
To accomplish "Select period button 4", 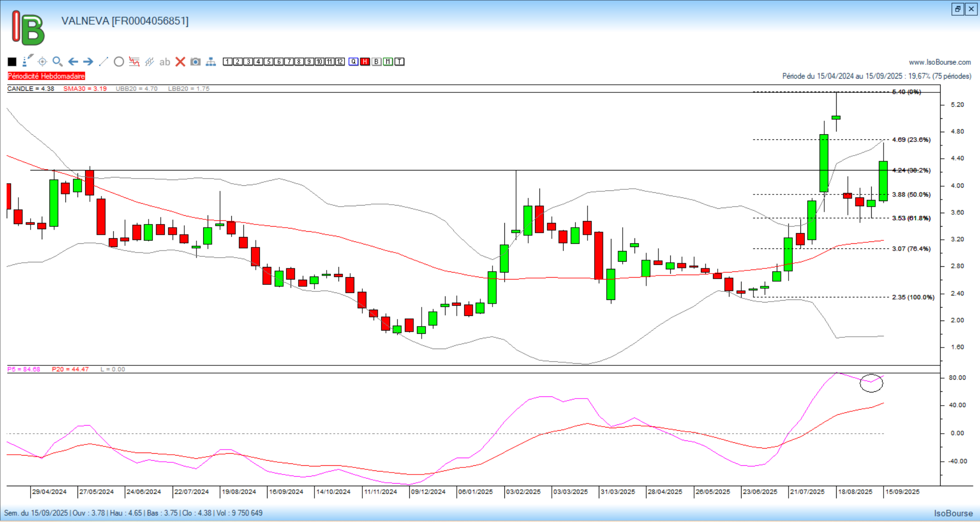I will click(x=258, y=62).
